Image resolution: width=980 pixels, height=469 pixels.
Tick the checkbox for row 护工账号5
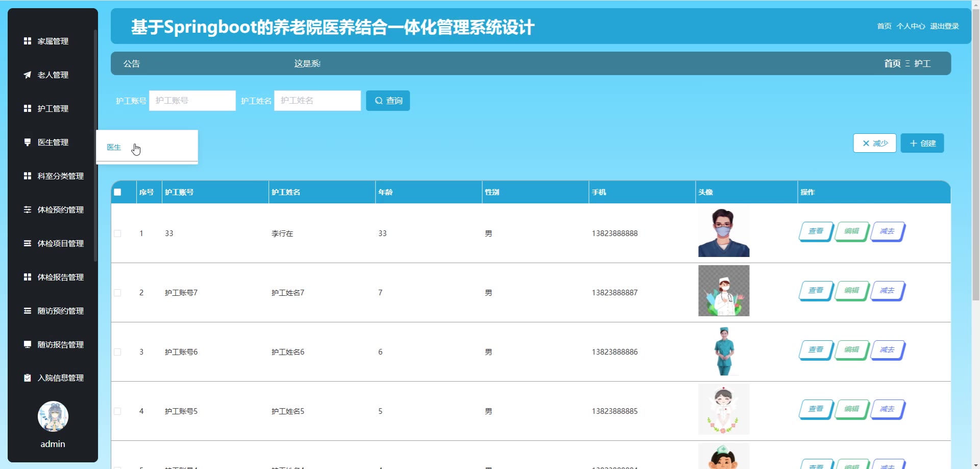click(x=117, y=411)
